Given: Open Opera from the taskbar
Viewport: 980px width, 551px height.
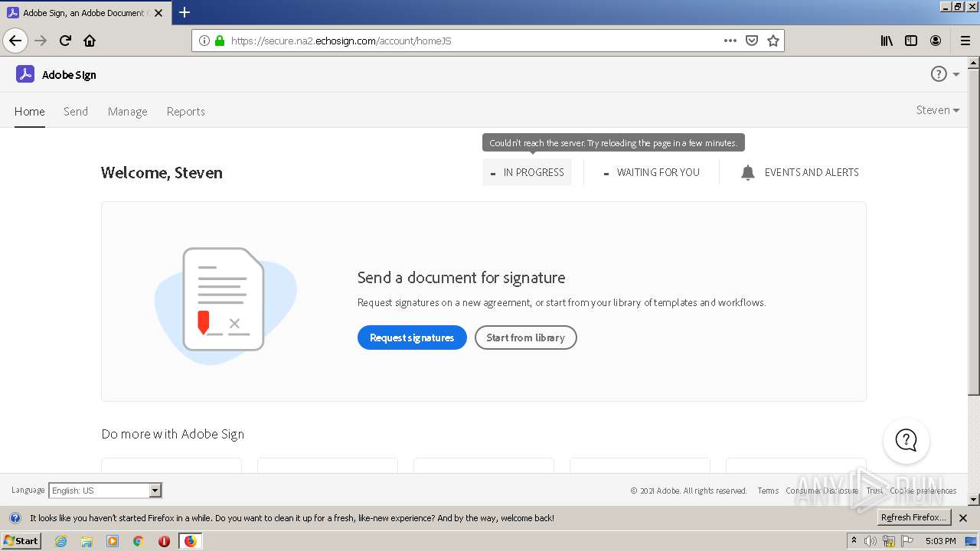Looking at the screenshot, I should pos(164,541).
